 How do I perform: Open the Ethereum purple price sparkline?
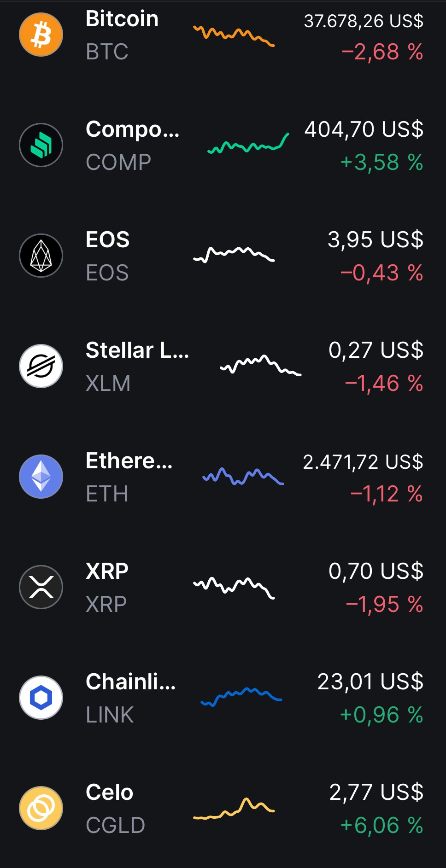[x=243, y=477]
